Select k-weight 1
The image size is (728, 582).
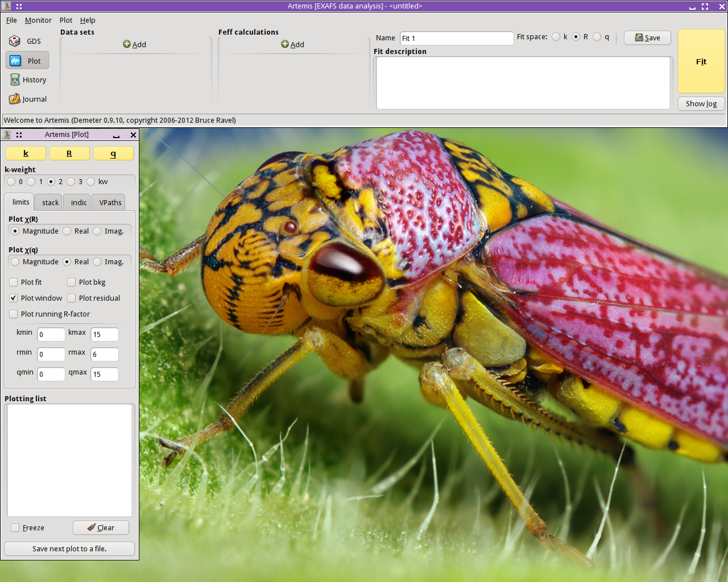coord(35,182)
